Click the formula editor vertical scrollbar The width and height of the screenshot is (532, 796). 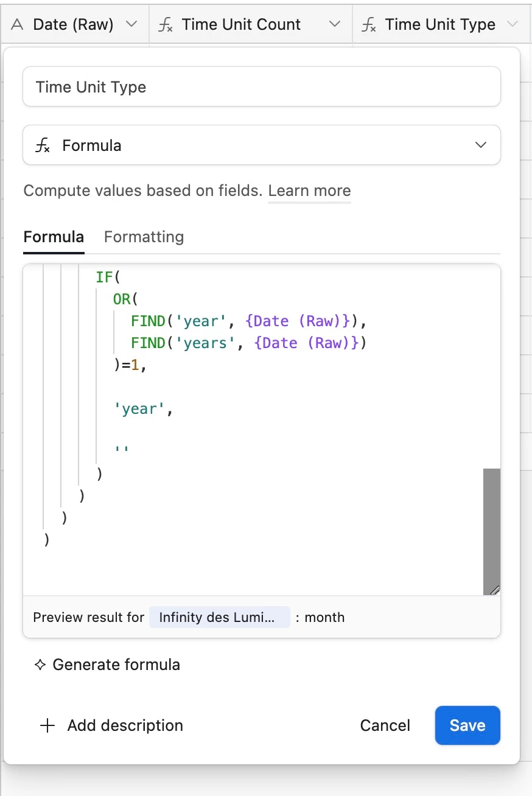pyautogui.click(x=491, y=523)
